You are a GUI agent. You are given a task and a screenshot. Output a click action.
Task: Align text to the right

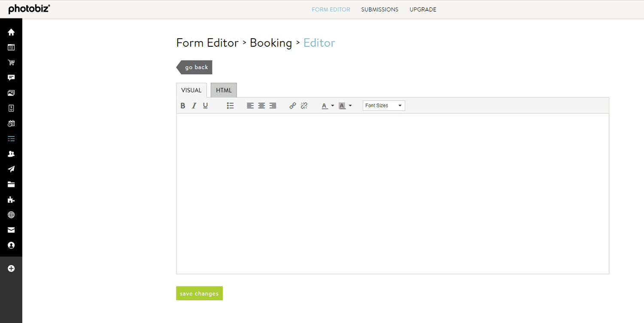pyautogui.click(x=273, y=105)
